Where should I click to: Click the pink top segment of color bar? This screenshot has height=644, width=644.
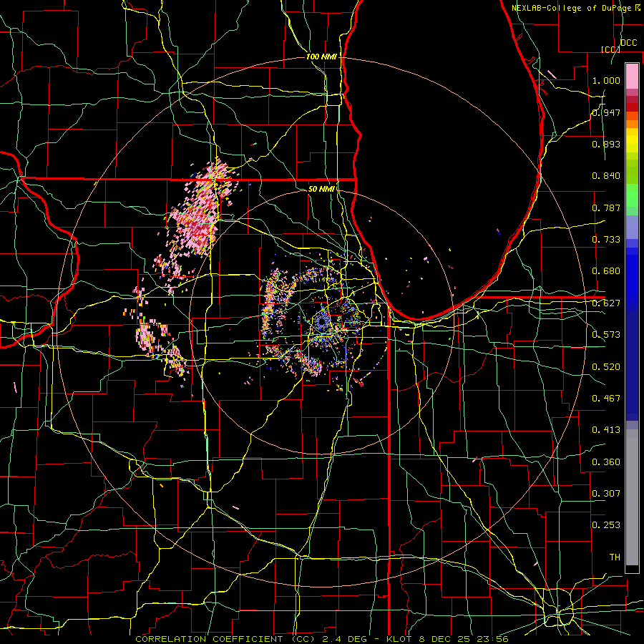tap(632, 76)
